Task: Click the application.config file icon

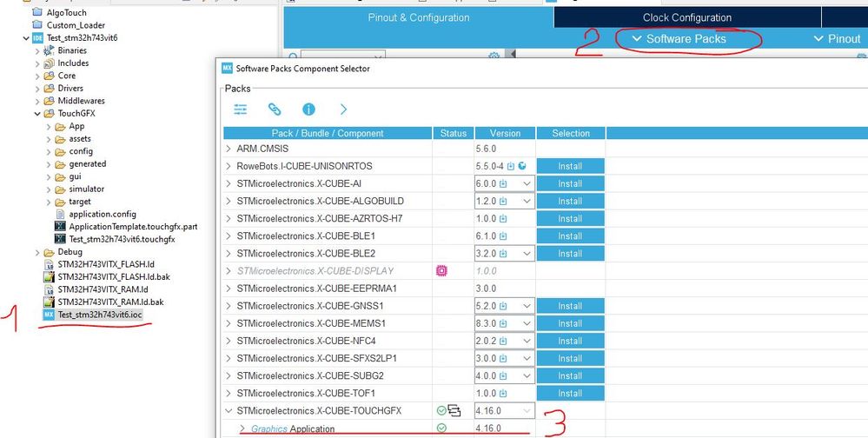Action: (x=60, y=215)
